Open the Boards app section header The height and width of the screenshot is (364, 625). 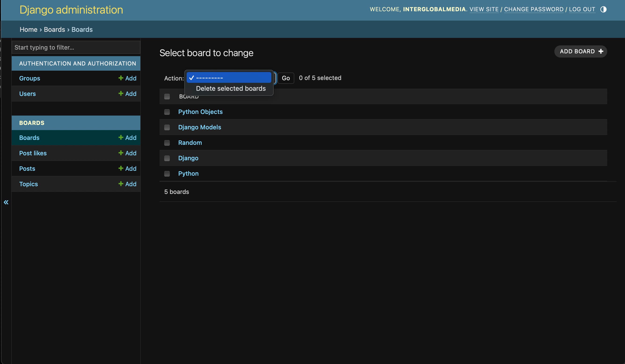[32, 123]
